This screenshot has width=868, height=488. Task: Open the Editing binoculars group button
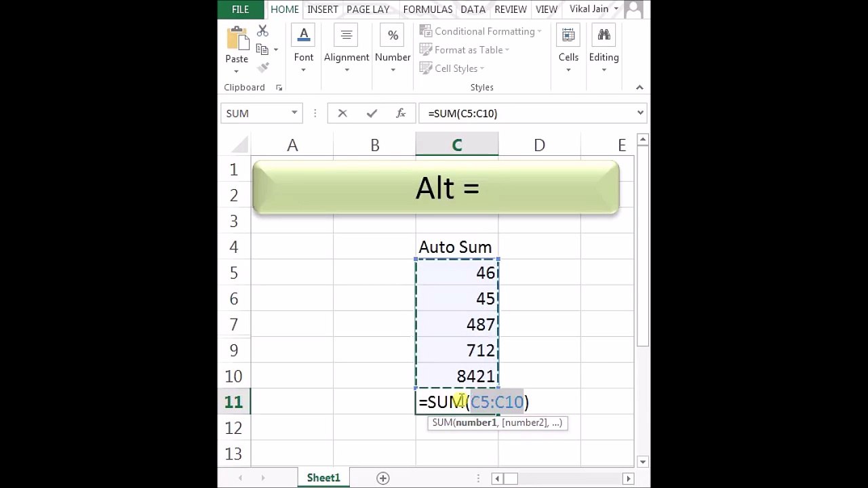point(604,49)
